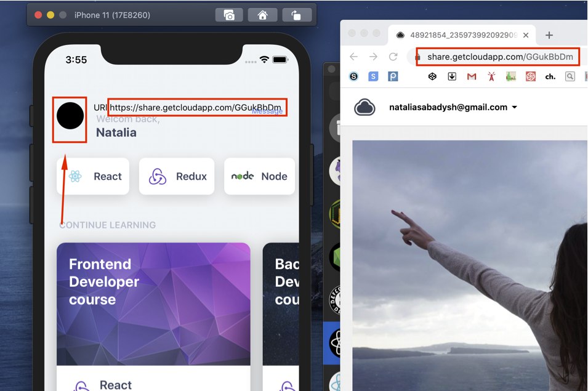
Task: Open a new browser tab
Action: pyautogui.click(x=549, y=35)
